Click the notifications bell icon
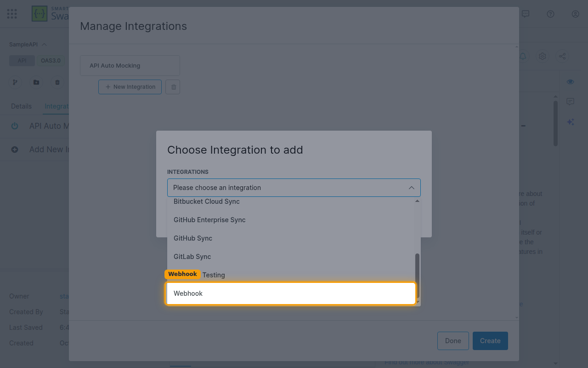588x368 pixels. coord(523,56)
